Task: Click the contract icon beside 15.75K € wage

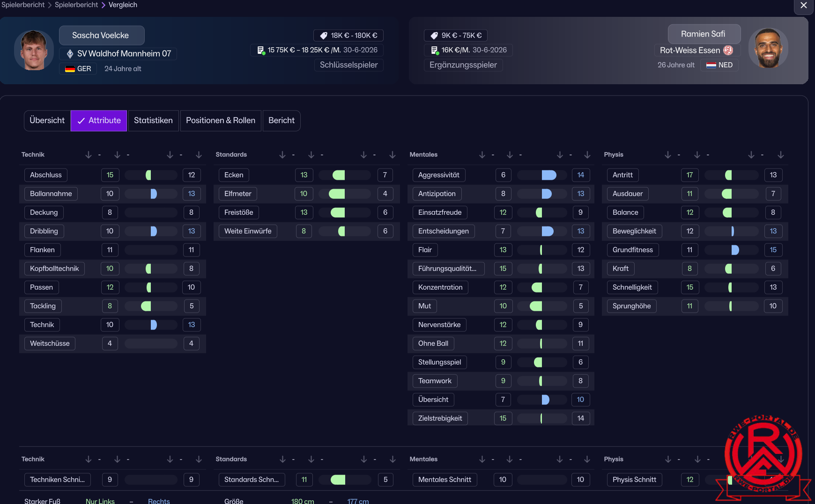Action: 261,50
